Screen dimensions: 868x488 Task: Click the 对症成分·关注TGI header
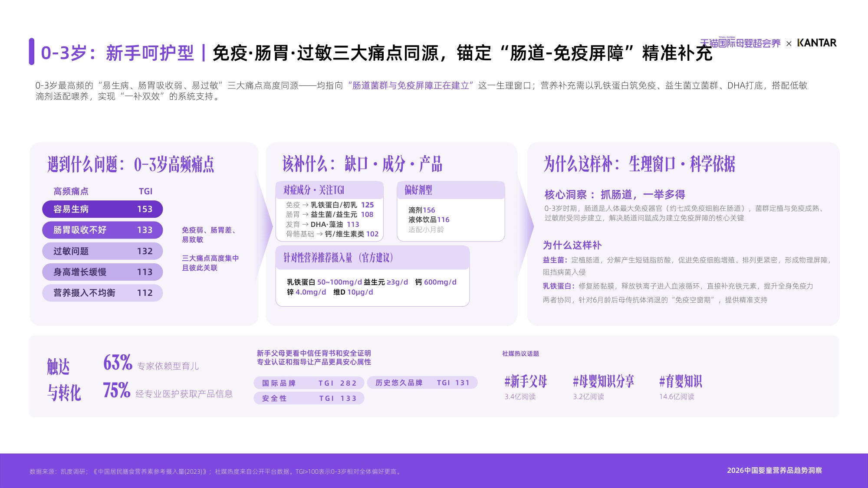(329, 190)
